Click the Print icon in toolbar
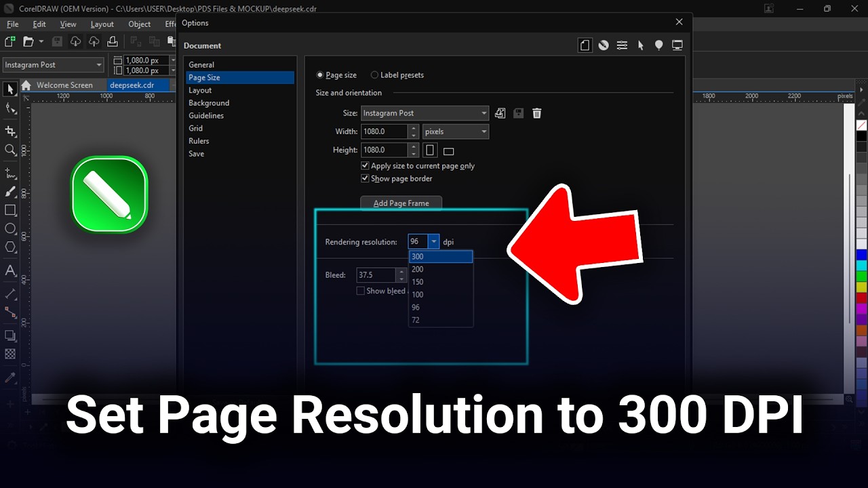 coord(113,42)
